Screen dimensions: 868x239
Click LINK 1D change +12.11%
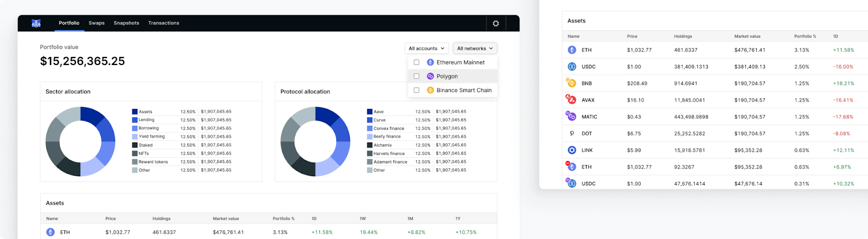844,150
